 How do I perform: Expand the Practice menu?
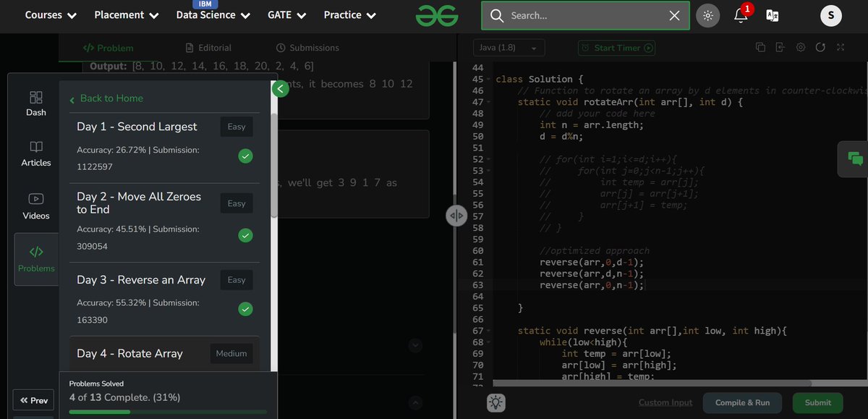tap(350, 15)
